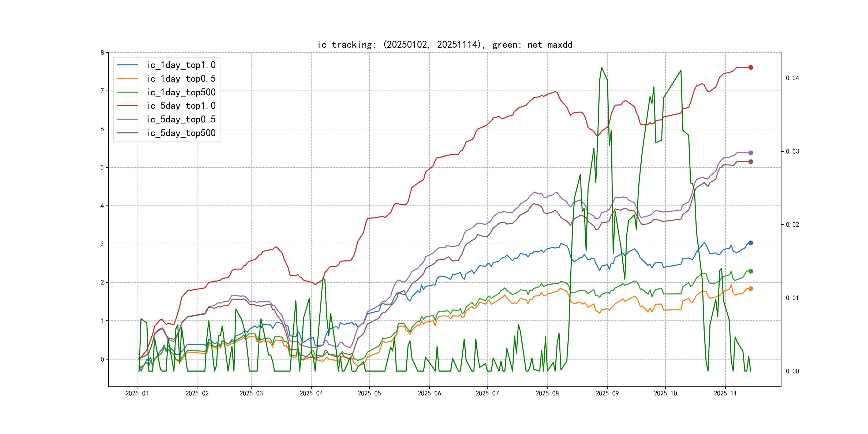Image resolution: width=868 pixels, height=434 pixels.
Task: Click the ic_5day_top500 legend label
Action: click(x=181, y=133)
